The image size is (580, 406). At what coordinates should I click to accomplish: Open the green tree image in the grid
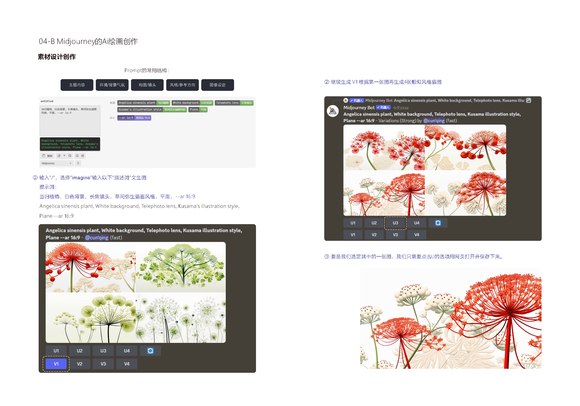(181, 267)
